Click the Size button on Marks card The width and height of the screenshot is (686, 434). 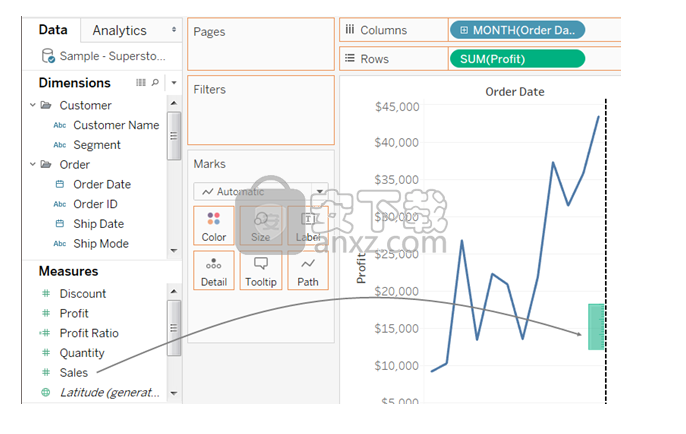pos(261,226)
